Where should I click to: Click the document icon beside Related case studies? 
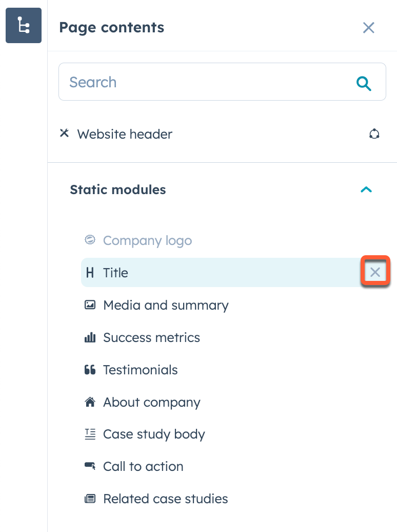pyautogui.click(x=90, y=499)
